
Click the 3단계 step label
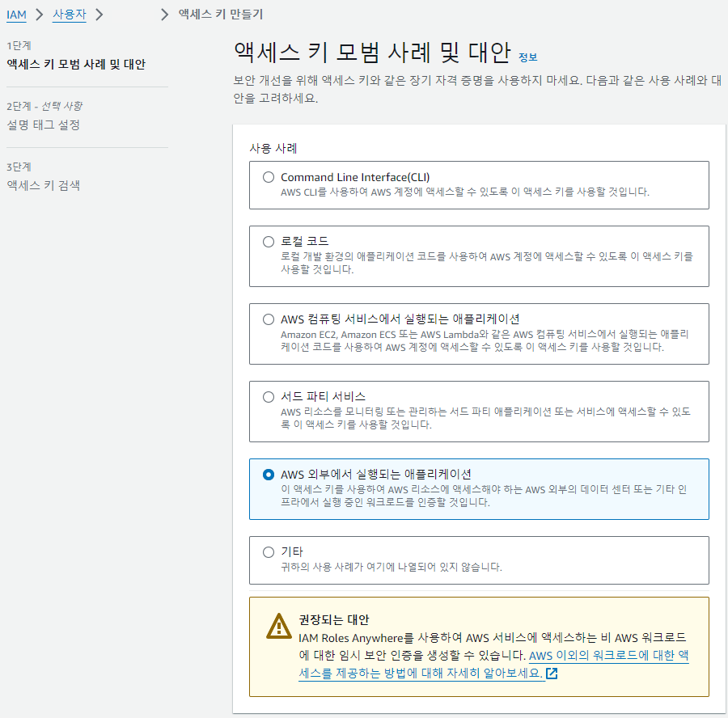19,167
